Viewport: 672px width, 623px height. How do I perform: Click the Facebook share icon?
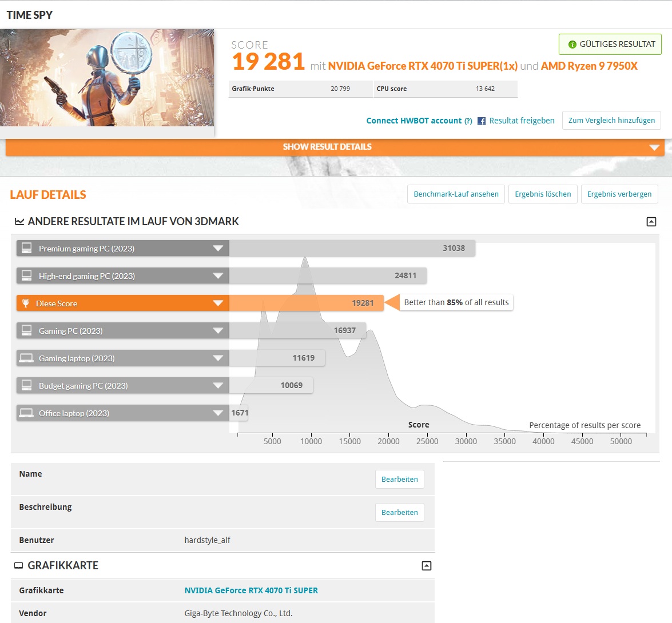click(x=482, y=121)
